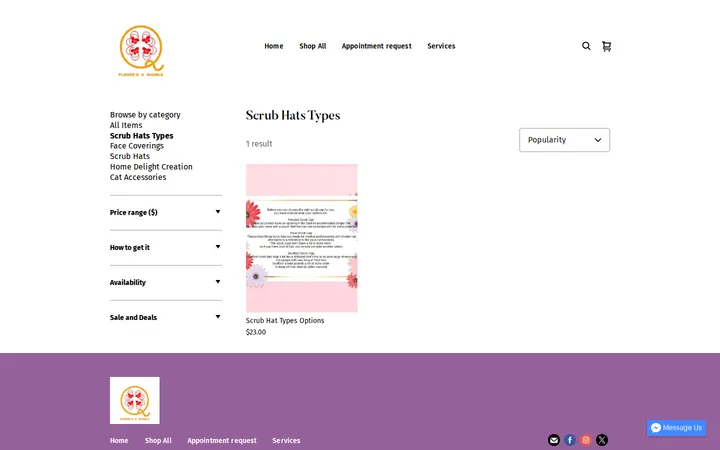Click the Browse by category label
Image resolution: width=720 pixels, height=450 pixels.
point(145,115)
